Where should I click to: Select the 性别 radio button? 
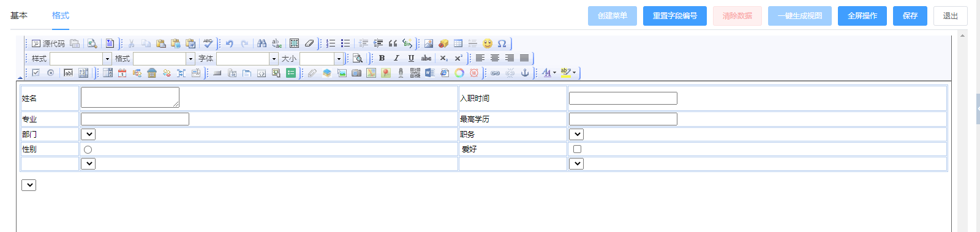click(x=88, y=149)
